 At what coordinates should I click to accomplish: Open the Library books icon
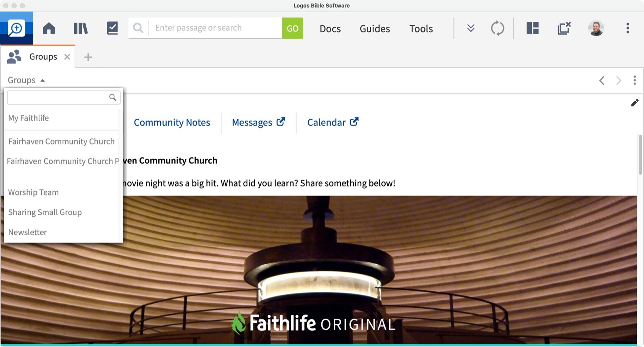(81, 28)
